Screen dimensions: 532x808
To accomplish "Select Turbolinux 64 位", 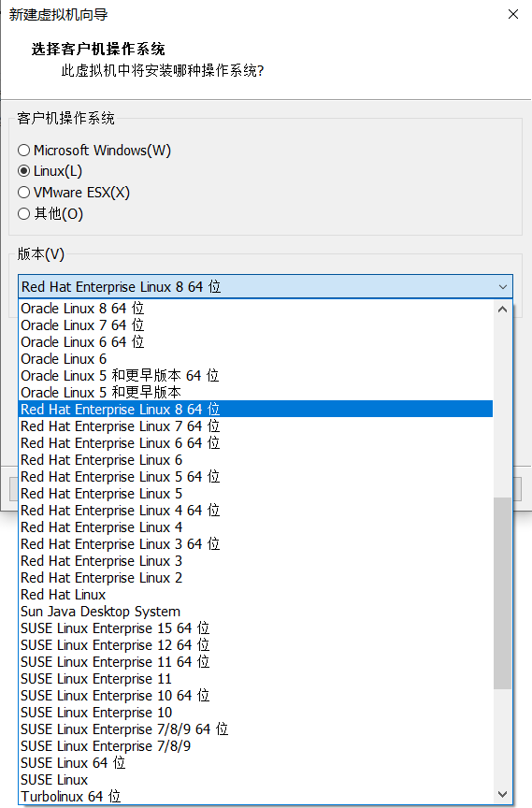I will tap(255, 797).
